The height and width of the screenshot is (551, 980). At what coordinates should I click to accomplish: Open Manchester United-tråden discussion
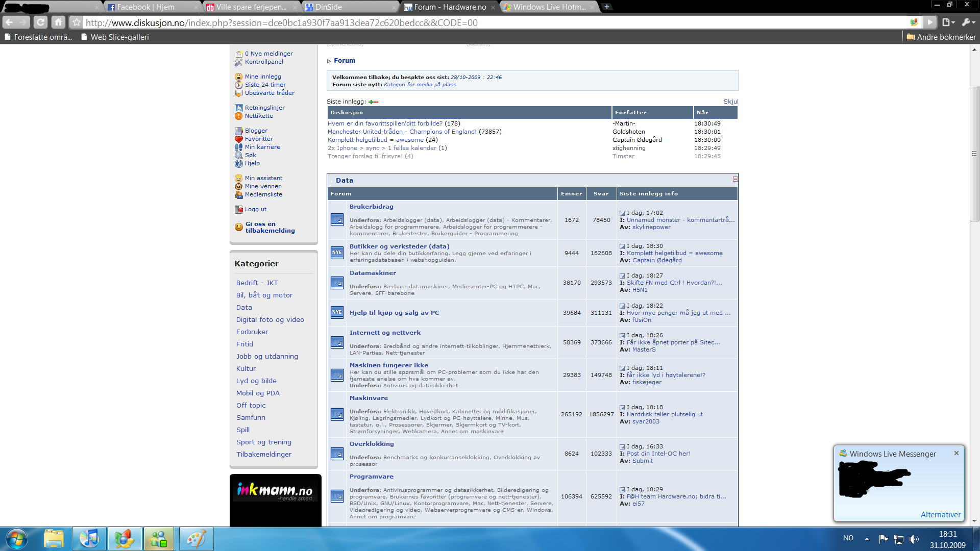pos(402,132)
